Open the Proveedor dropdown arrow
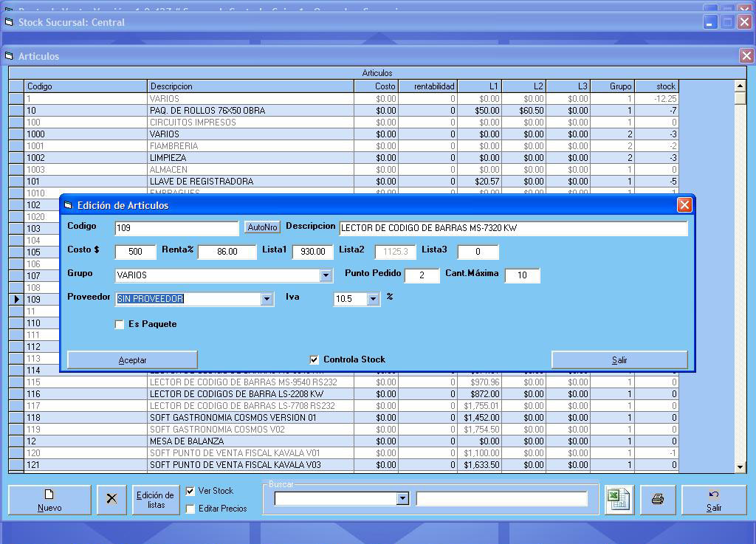This screenshot has width=756, height=544. [x=267, y=299]
